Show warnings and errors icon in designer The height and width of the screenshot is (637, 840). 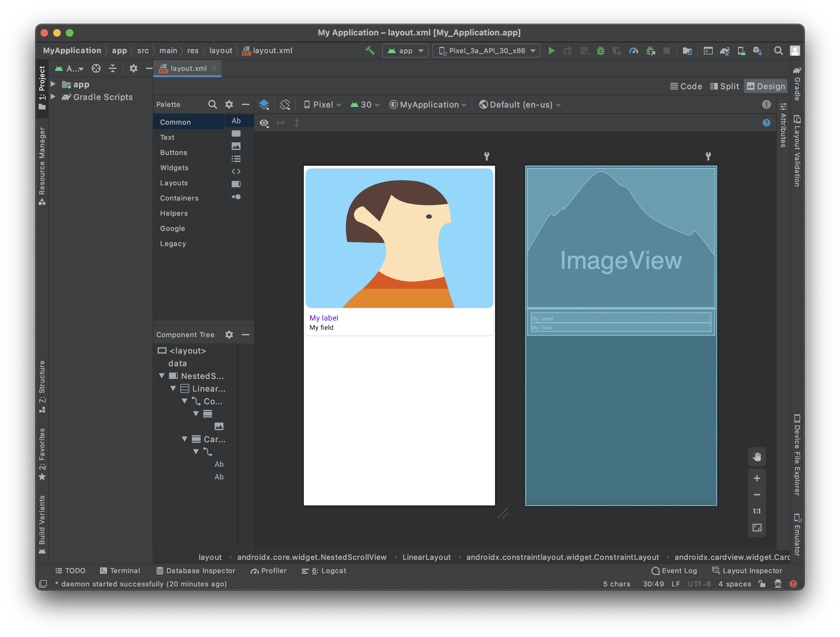[x=766, y=104]
